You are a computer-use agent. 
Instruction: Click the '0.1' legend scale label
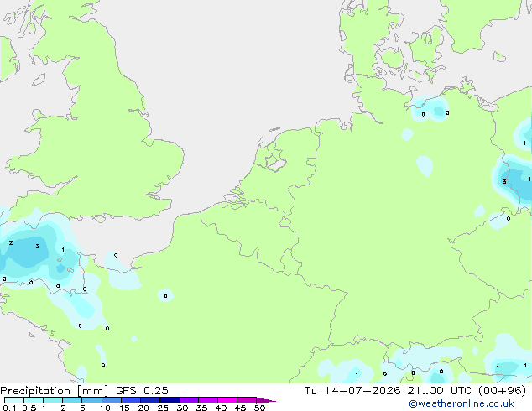(9, 408)
